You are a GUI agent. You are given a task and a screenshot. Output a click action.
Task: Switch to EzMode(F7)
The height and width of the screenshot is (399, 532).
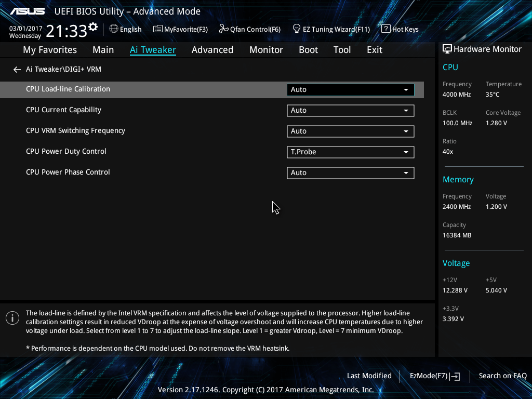[x=429, y=376]
